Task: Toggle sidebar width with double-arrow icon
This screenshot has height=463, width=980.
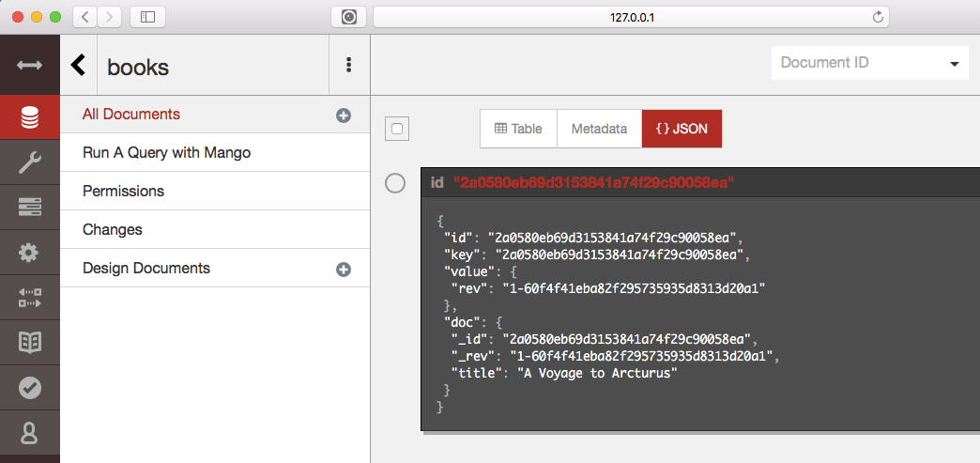Action: (29, 65)
